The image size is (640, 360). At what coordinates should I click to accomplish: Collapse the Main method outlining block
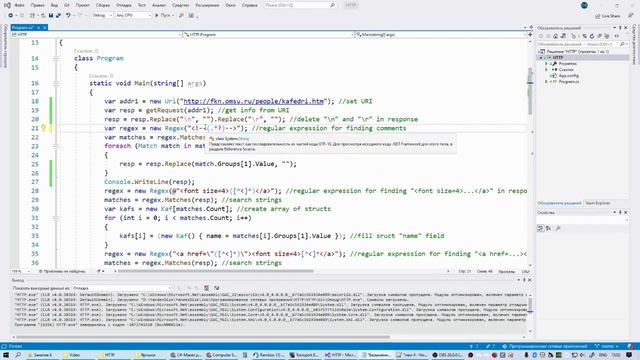click(x=56, y=83)
